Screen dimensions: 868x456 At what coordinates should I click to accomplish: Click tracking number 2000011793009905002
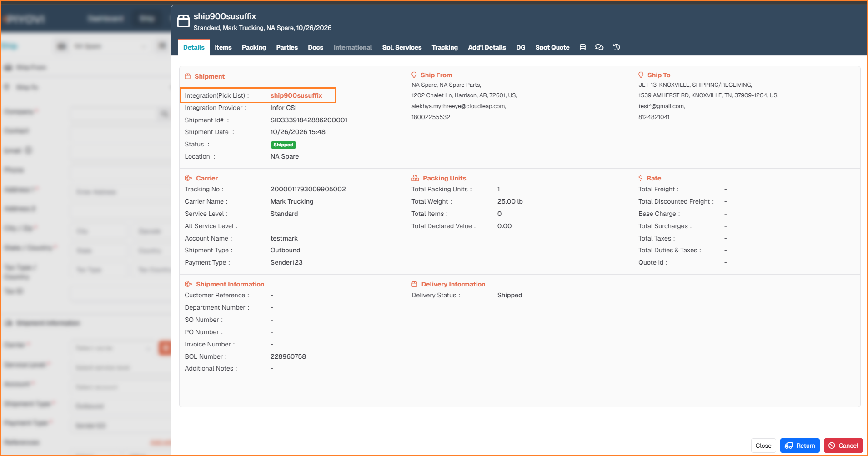pos(308,189)
